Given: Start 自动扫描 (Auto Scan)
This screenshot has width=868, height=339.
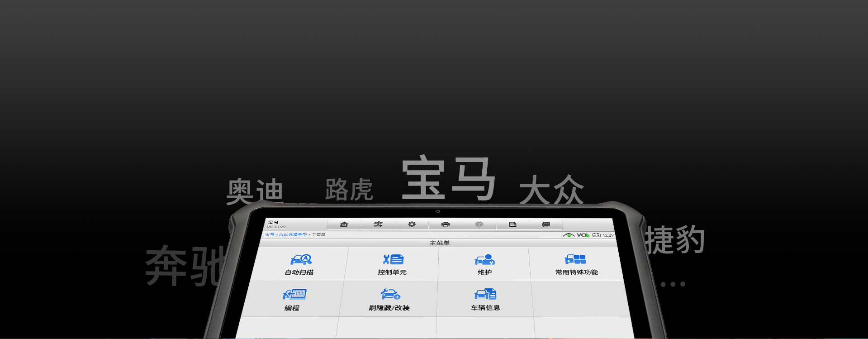Looking at the screenshot, I should (300, 264).
